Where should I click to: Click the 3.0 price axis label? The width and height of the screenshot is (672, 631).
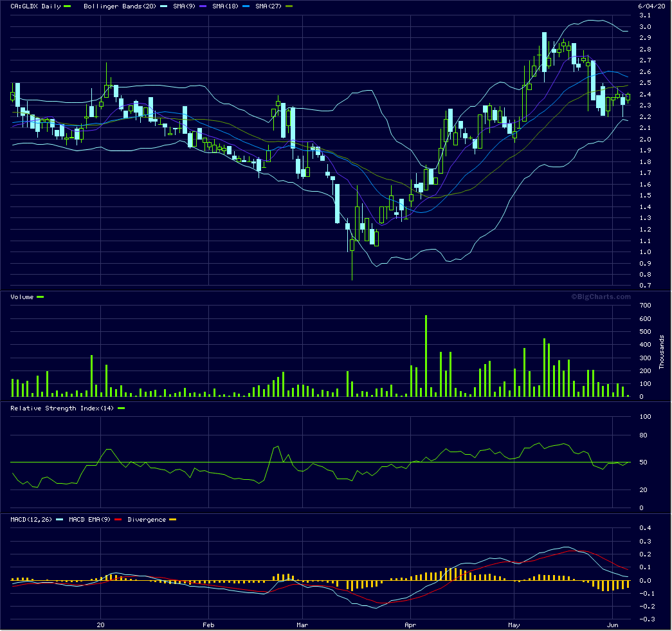645,26
